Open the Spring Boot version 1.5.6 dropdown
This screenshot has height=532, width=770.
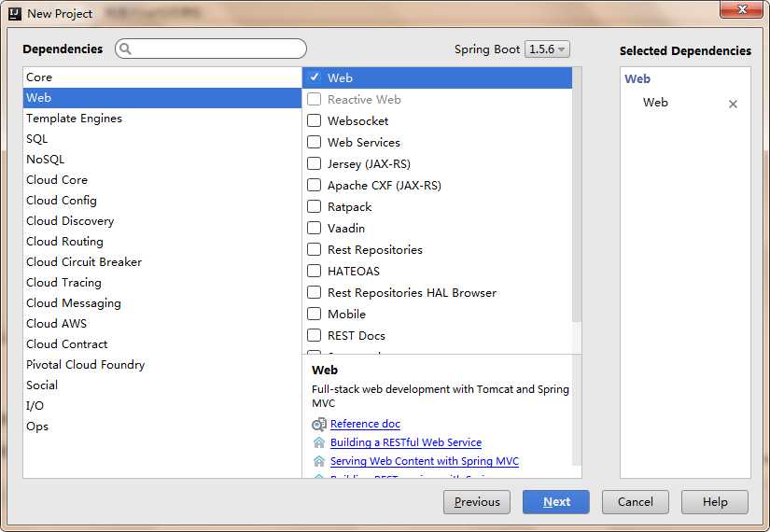pyautogui.click(x=547, y=49)
